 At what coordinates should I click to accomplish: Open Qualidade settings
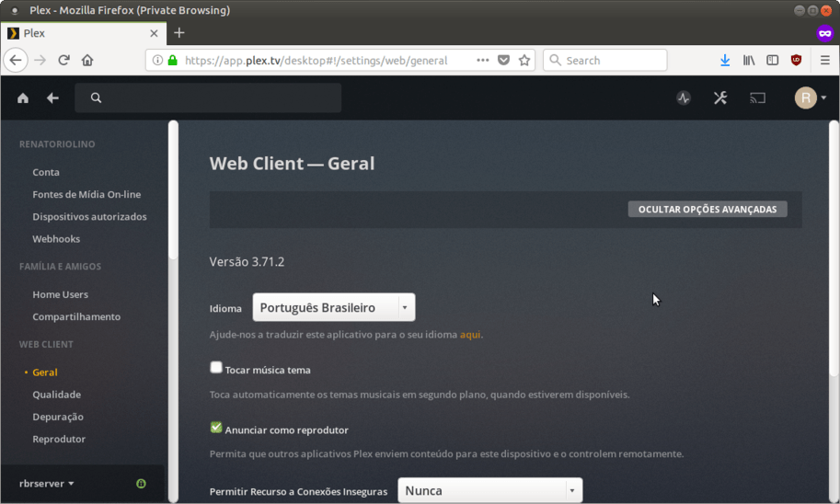coord(57,395)
